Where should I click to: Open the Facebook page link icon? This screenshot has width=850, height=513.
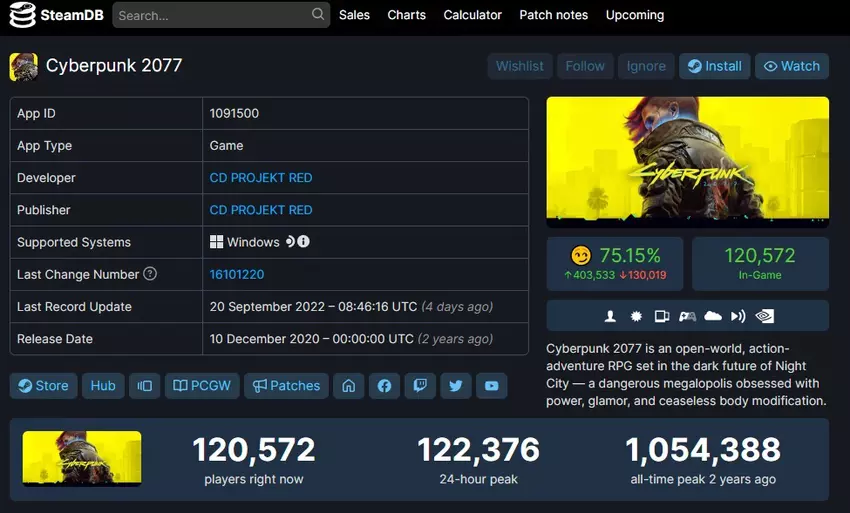click(385, 386)
